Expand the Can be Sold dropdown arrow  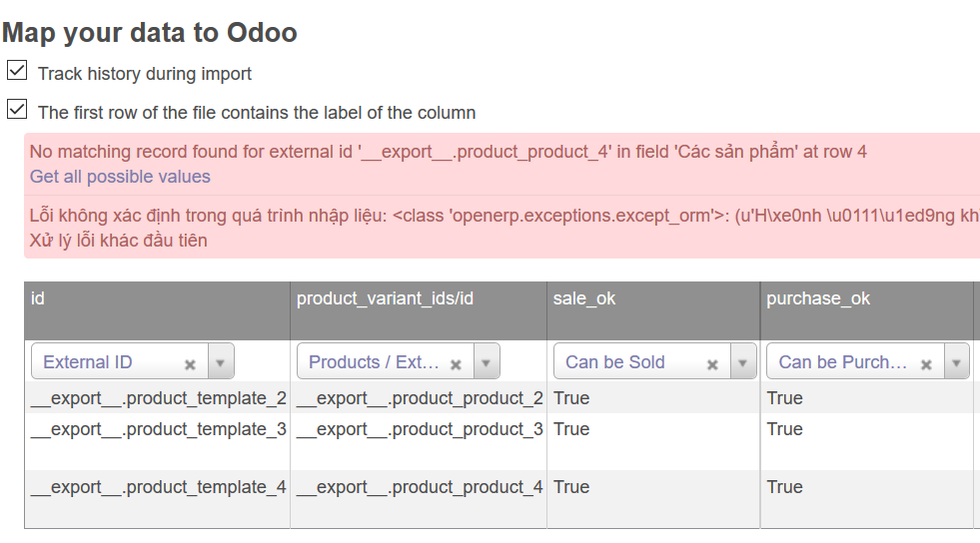tap(742, 362)
